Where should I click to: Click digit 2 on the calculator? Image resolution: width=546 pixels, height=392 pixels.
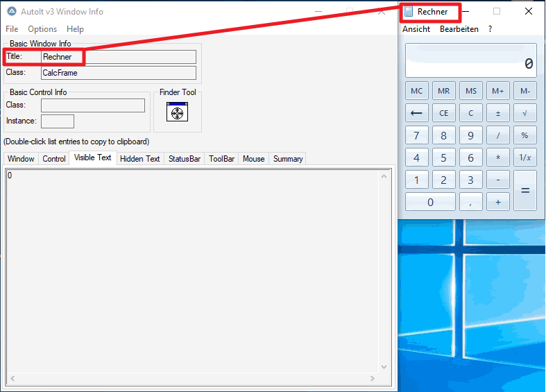443,180
